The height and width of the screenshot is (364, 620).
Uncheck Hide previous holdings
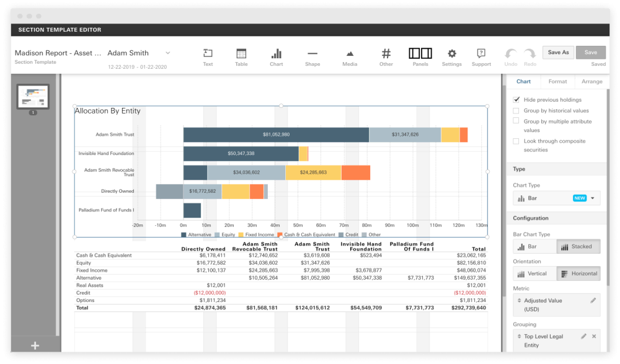coord(516,100)
